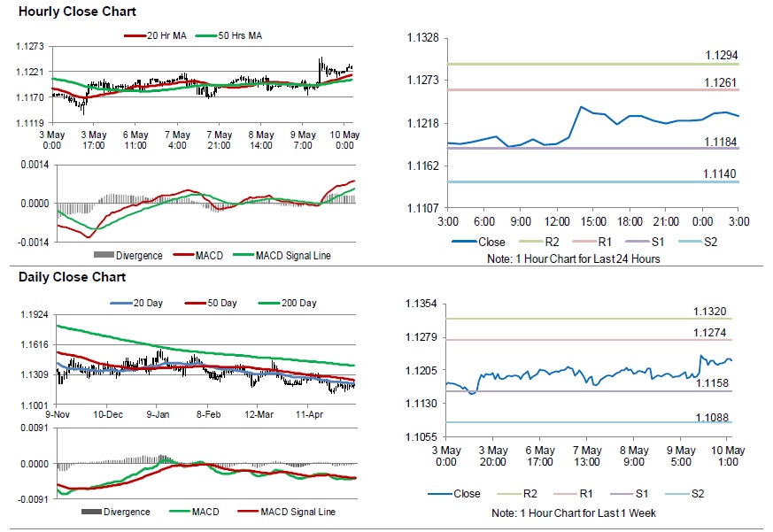Click the 1.1184 support level label
773x532 pixels.
[x=721, y=142]
